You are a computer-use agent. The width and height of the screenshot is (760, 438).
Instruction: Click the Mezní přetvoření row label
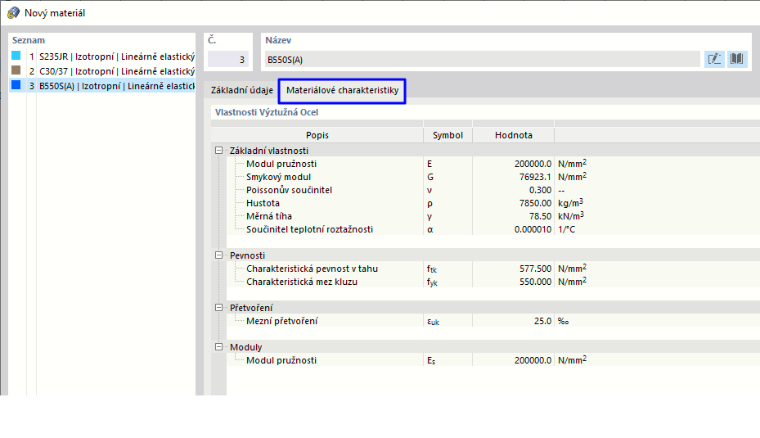click(282, 321)
